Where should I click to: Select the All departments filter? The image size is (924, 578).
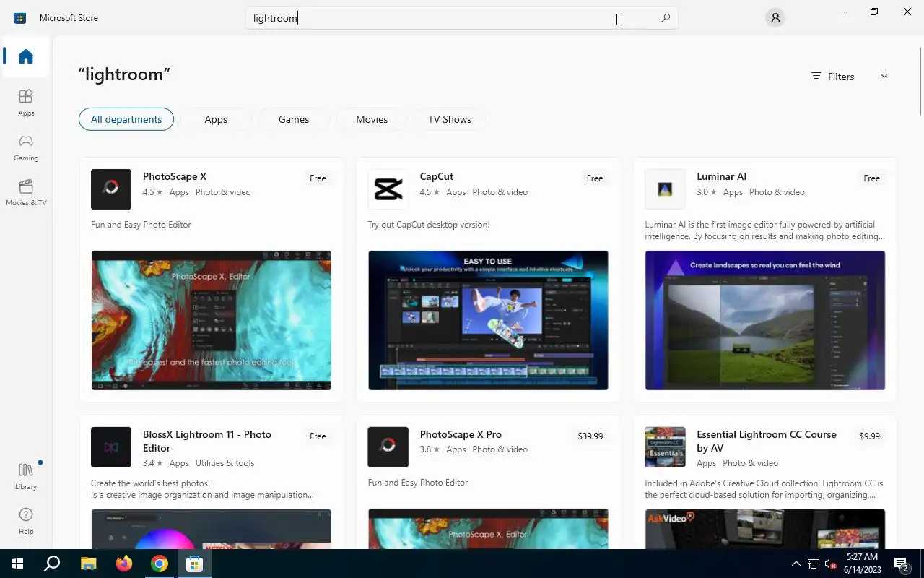coord(126,119)
